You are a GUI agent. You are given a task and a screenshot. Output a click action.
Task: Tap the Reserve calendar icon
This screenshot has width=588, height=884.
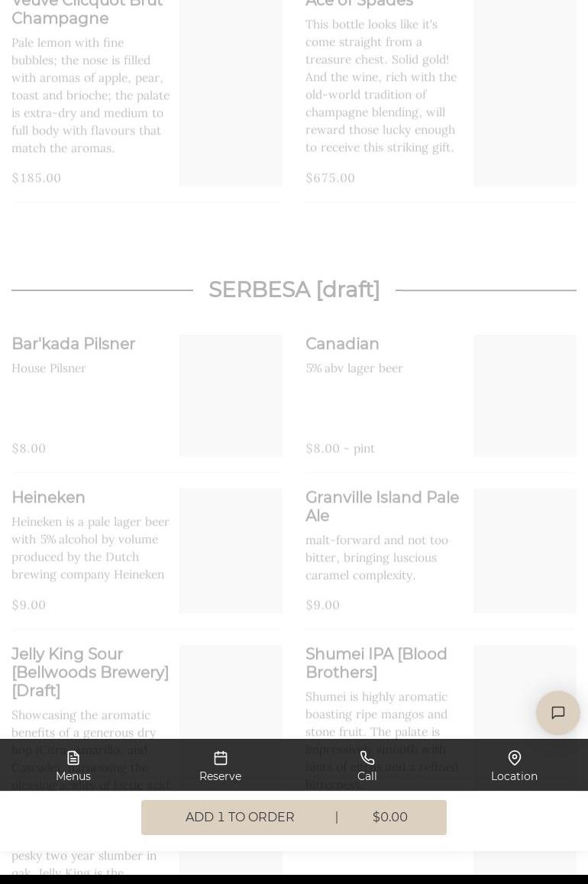[x=221, y=758]
